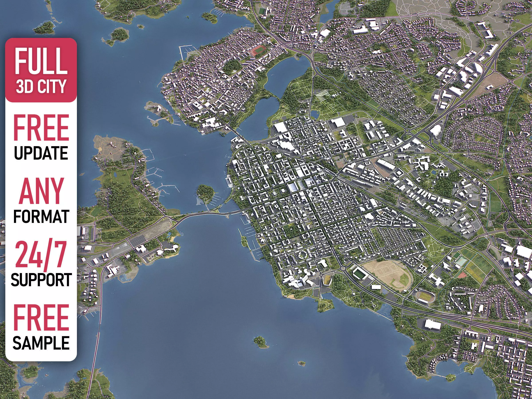Viewport: 532px width, 399px height.
Task: Click the wooded island in the top-left water
Action: click(44, 27)
